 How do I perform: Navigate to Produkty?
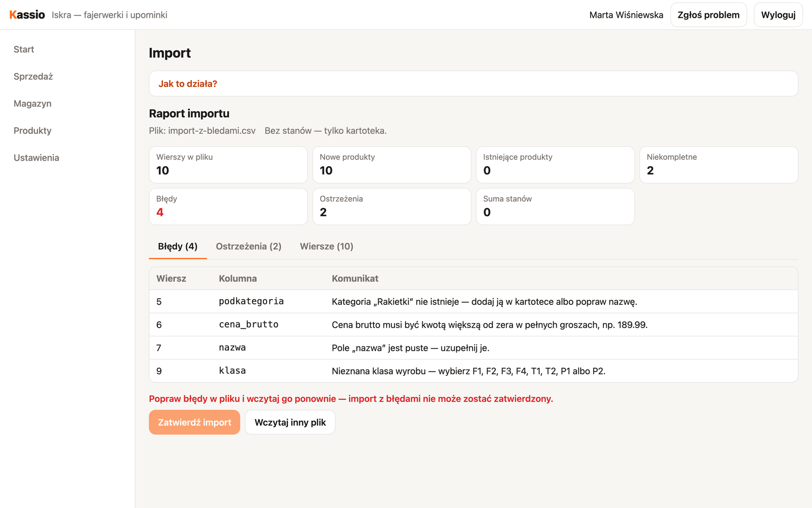pyautogui.click(x=32, y=131)
